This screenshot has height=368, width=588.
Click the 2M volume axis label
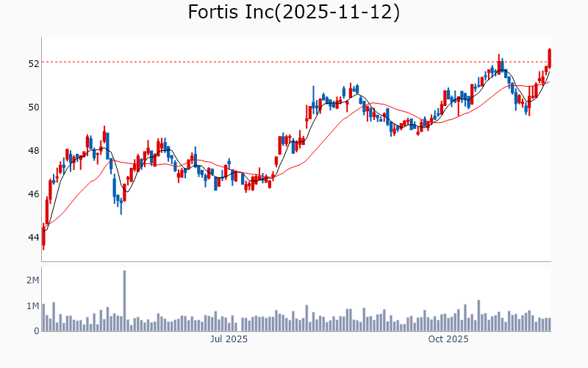tap(32, 280)
